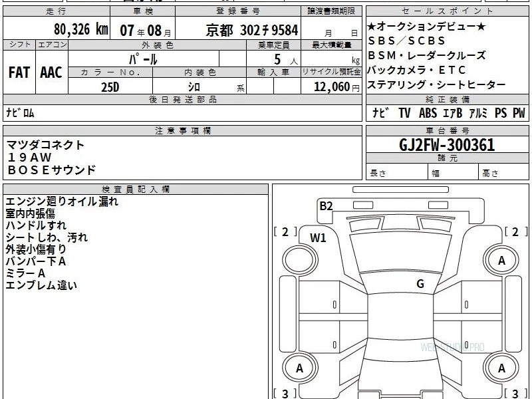Image resolution: width=532 pixels, height=399 pixels.
Task: Click the 登録番号 header
Action: point(238,11)
